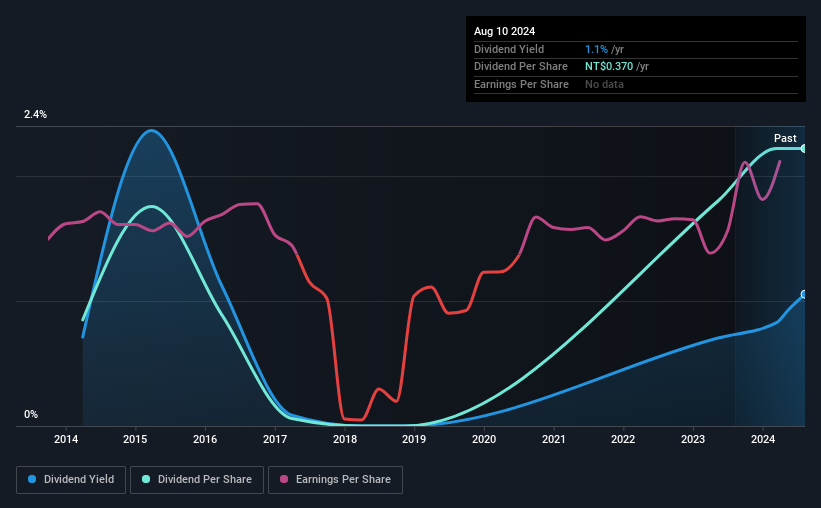
Task: Click the 2021 year tick label
Action: click(553, 439)
